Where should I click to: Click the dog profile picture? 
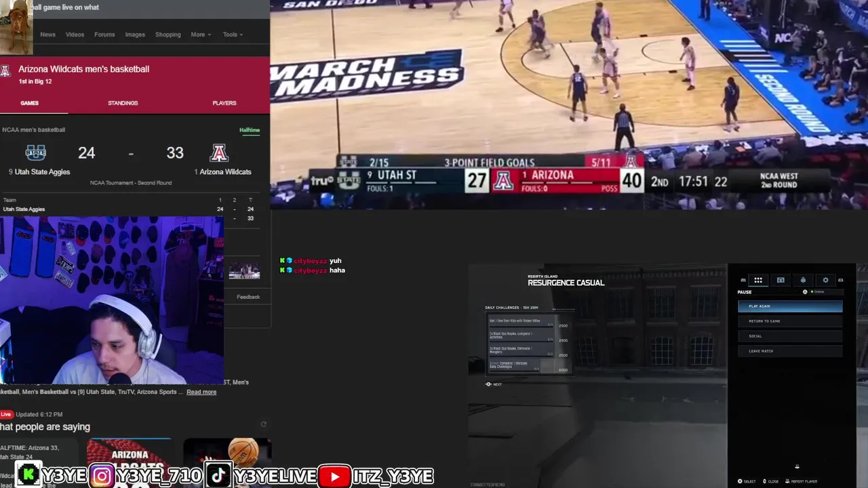(16, 26)
